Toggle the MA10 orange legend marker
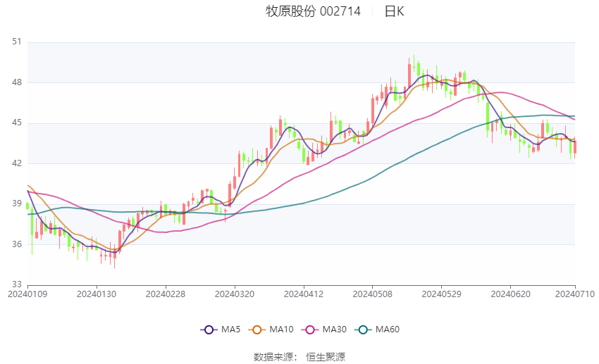599x364 pixels. coord(257,330)
